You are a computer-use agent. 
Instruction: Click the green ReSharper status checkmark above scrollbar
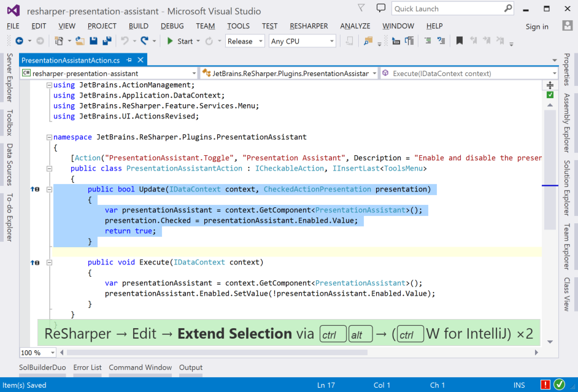click(x=550, y=95)
